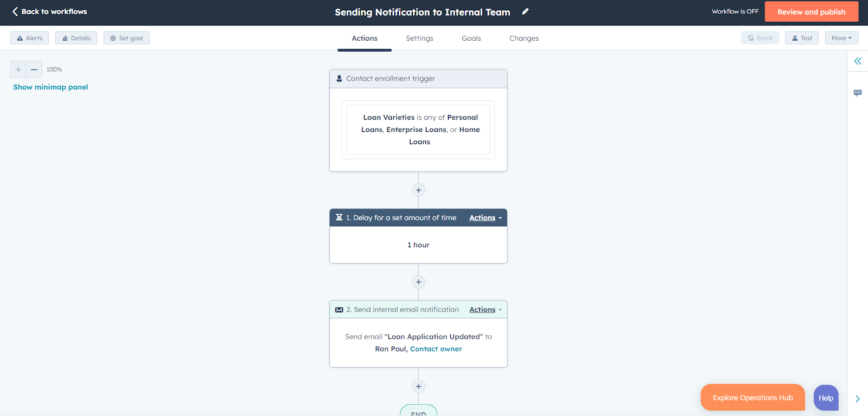Click Explore Operations Hub button
Image resolution: width=868 pixels, height=416 pixels.
pyautogui.click(x=753, y=398)
